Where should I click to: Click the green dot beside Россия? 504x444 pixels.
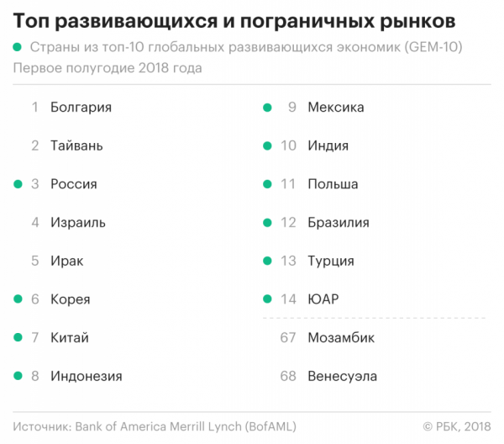[x=18, y=184]
